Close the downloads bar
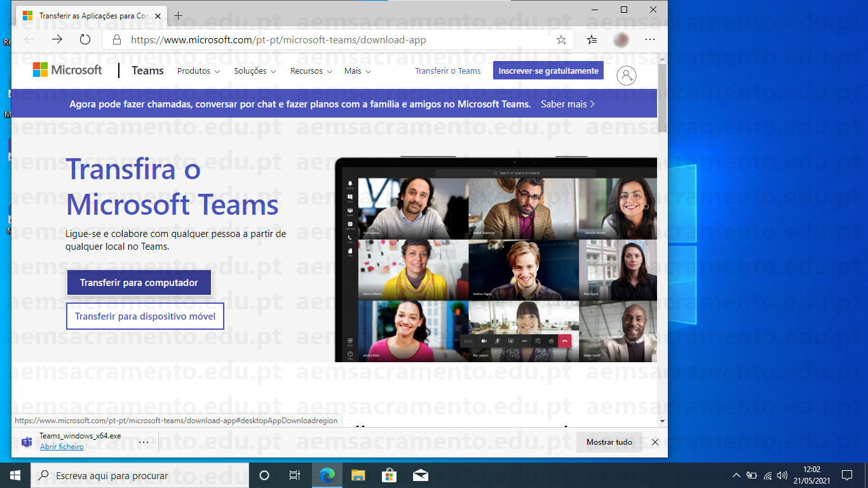This screenshot has height=488, width=868. coord(655,442)
